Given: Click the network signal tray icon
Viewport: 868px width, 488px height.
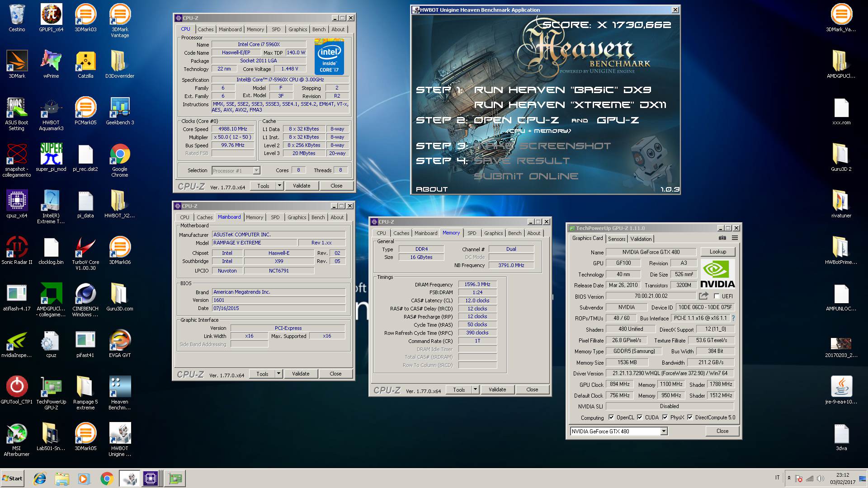Looking at the screenshot, I should (x=809, y=478).
